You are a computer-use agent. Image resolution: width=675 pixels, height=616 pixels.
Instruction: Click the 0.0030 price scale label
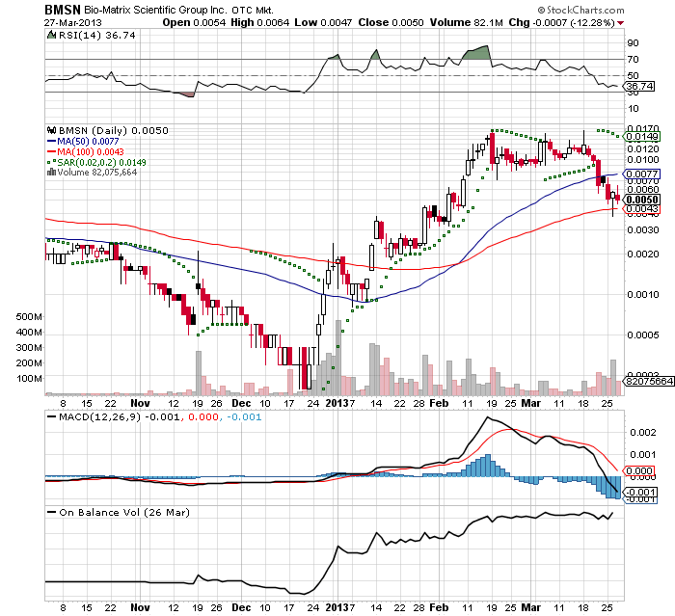643,229
